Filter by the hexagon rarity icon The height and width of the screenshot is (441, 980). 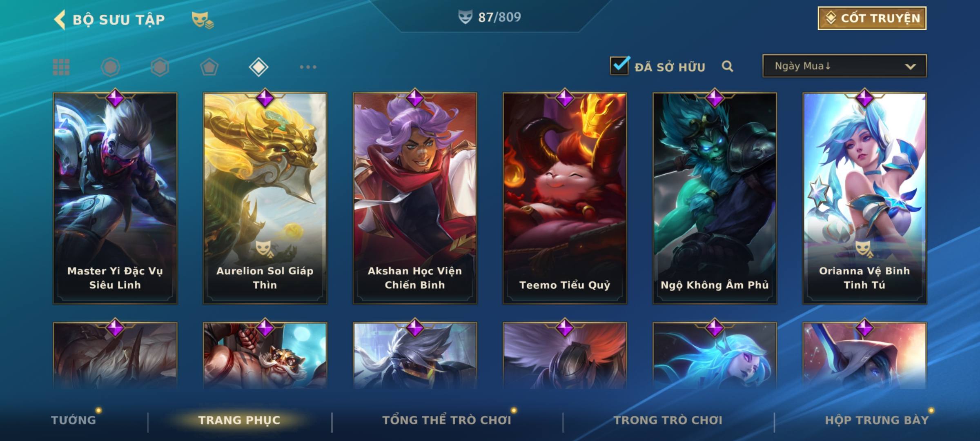(160, 67)
